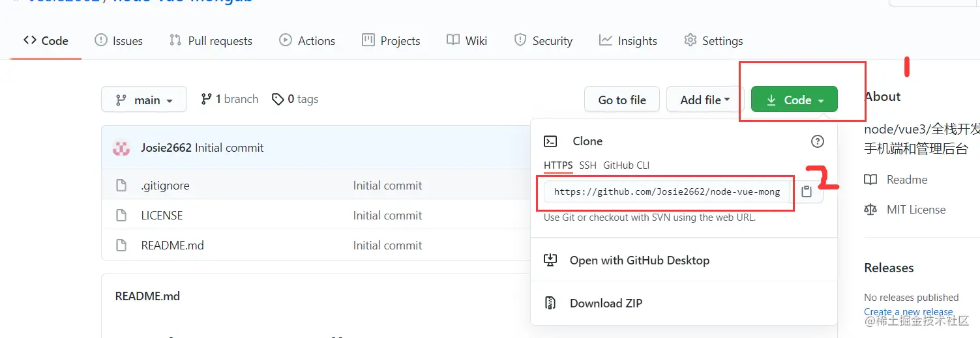Open the Initial commit message in header
This screenshot has height=338, width=980.
(230, 148)
